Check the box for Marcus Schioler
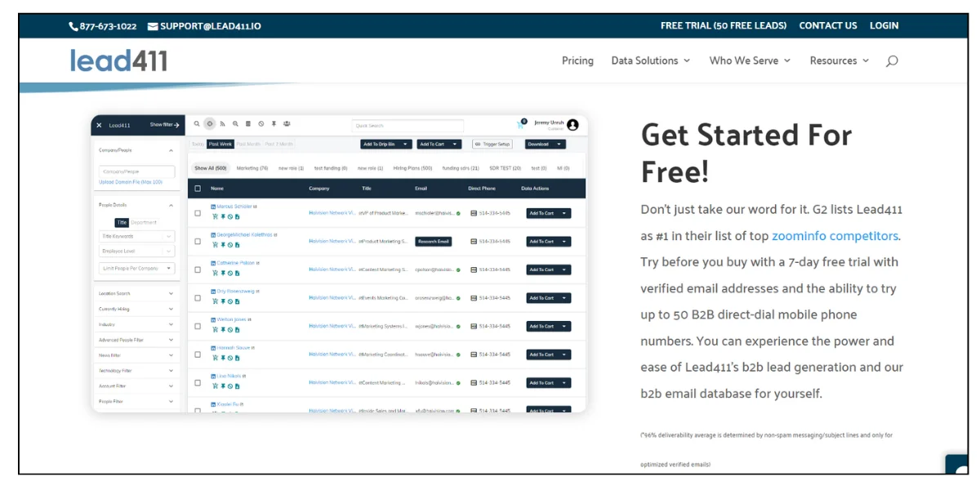The width and height of the screenshot is (980, 490). point(198,213)
